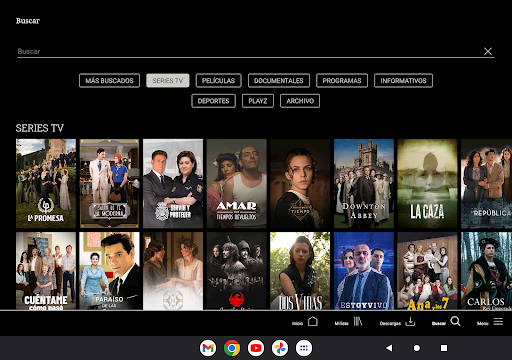Image resolution: width=512 pixels, height=360 pixels.
Task: Open the El Ministerio del Tiempo poster
Action: tap(300, 184)
